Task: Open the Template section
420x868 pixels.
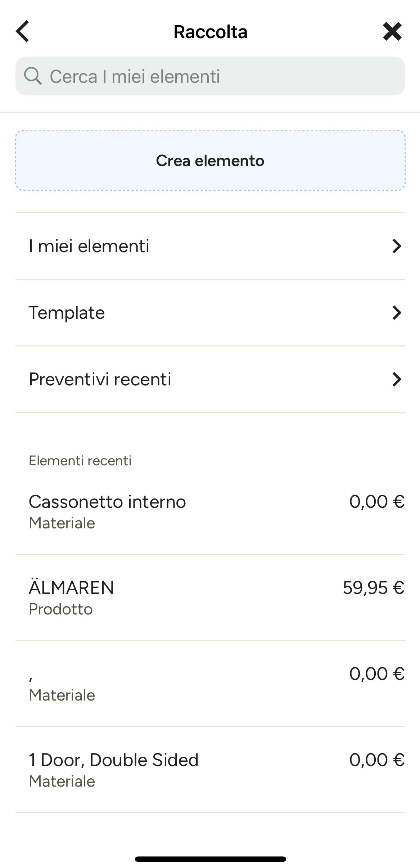Action: [210, 313]
